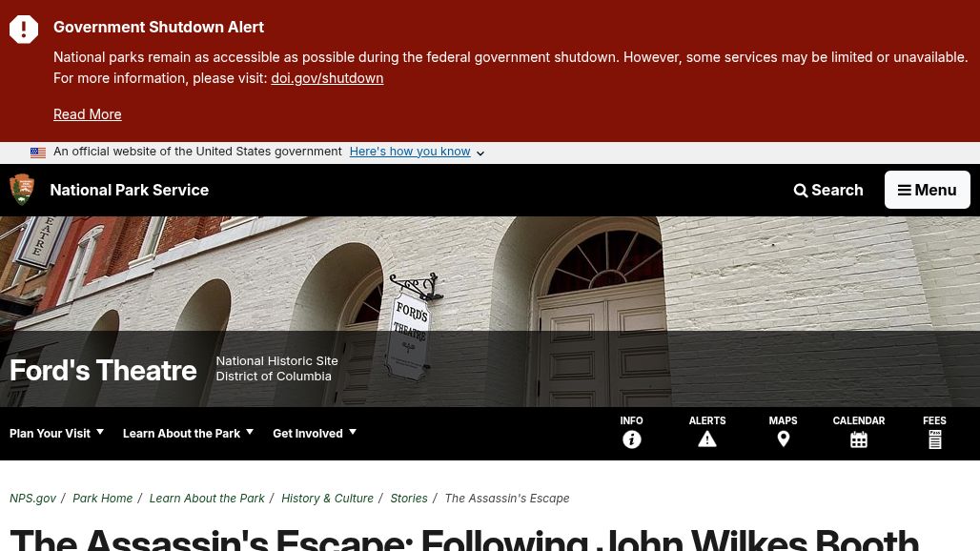
Task: Open the hamburger Menu button
Action: (x=927, y=190)
